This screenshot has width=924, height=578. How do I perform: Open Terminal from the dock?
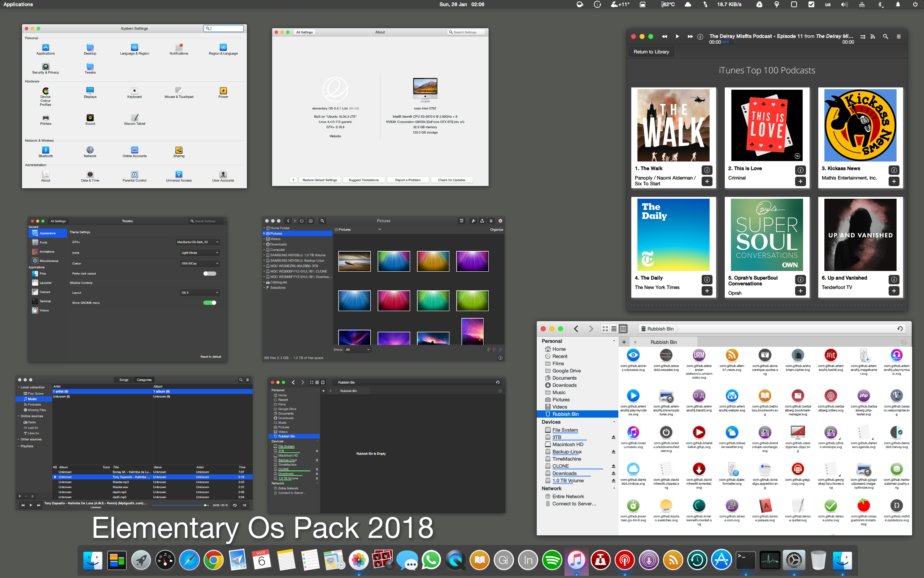point(746,560)
